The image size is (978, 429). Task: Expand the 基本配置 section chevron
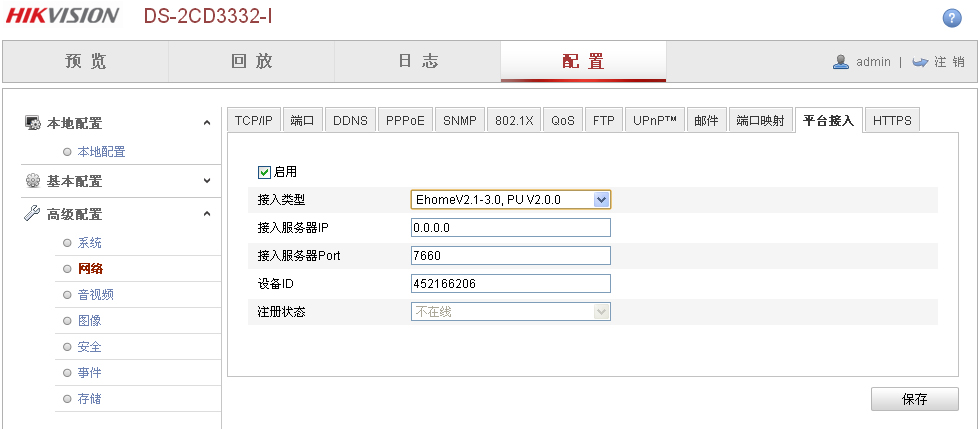pos(207,181)
